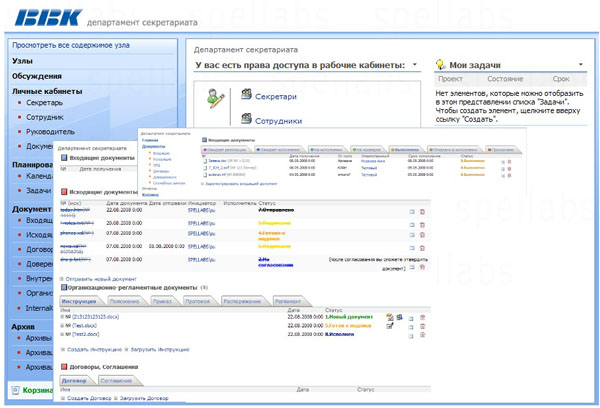Image resolution: width=600 pixels, height=408 pixels.
Task: Open the На проверке tab
Action: pos(367,150)
